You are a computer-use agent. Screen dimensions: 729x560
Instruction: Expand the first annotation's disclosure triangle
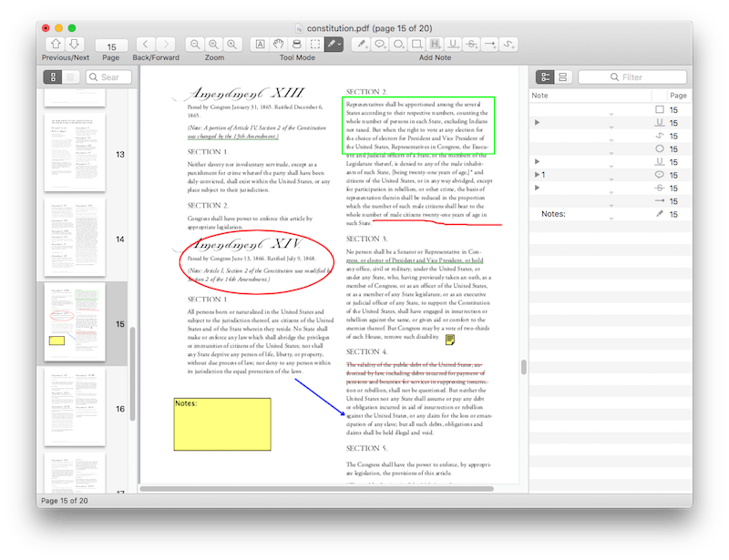click(x=537, y=122)
